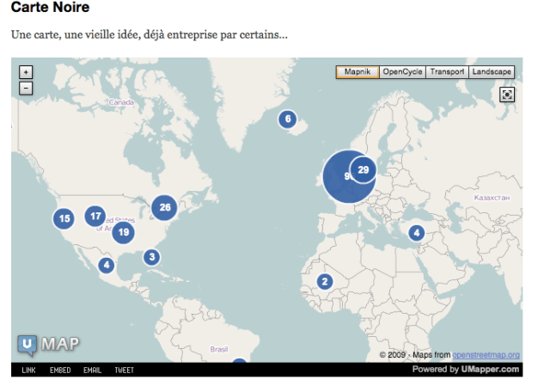Zoom in with the plus button
The height and width of the screenshot is (392, 550).
(x=26, y=72)
